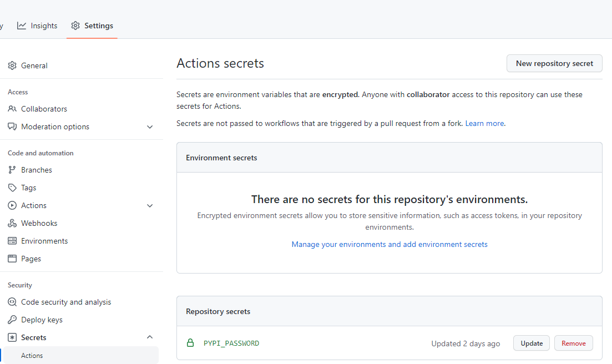Click the Webhooks icon in sidebar
This screenshot has width=612, height=364.
12,223
